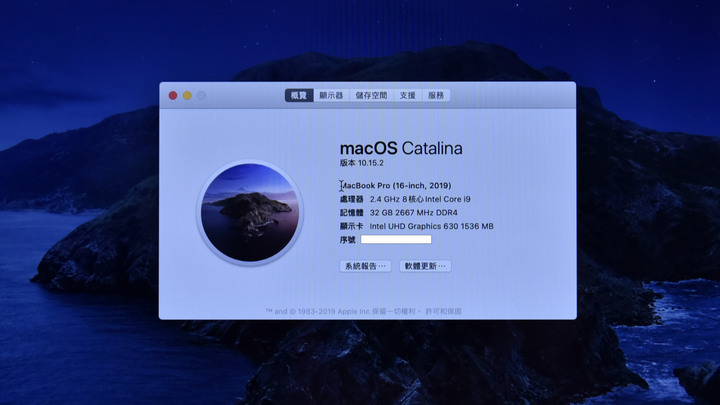Open the 儲存空間 tab
The width and height of the screenshot is (720, 405).
click(x=371, y=96)
